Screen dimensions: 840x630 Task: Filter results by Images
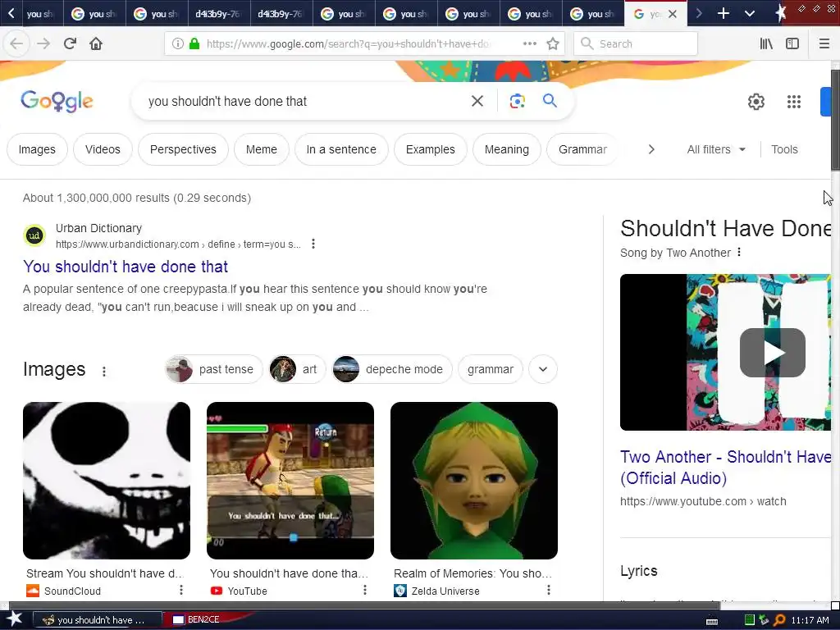tap(37, 149)
